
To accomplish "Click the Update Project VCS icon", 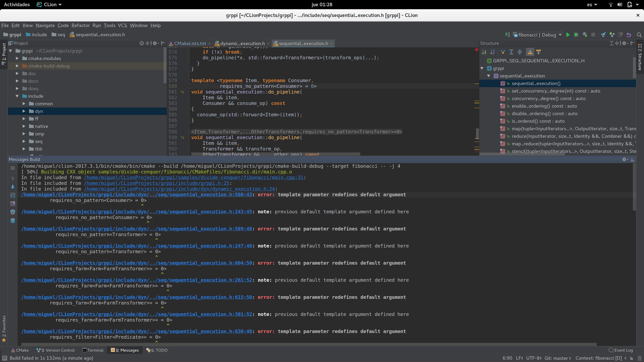I will 603,35.
